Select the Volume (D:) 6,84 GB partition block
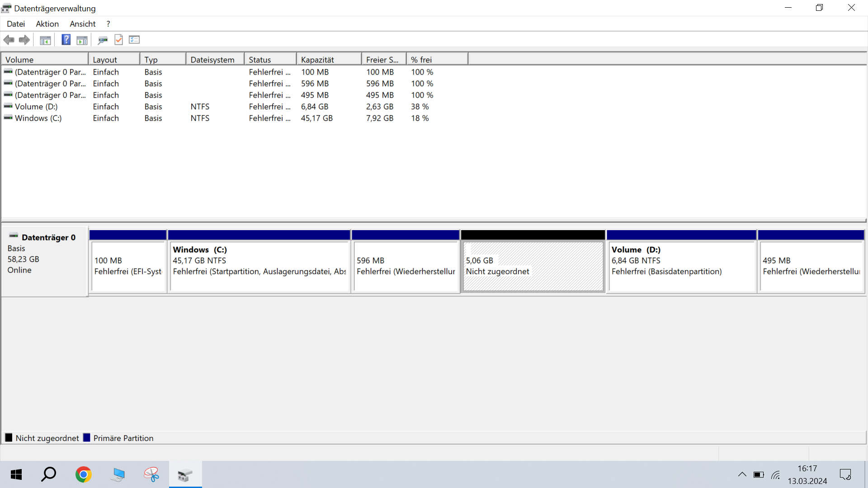868x488 pixels. click(x=681, y=267)
